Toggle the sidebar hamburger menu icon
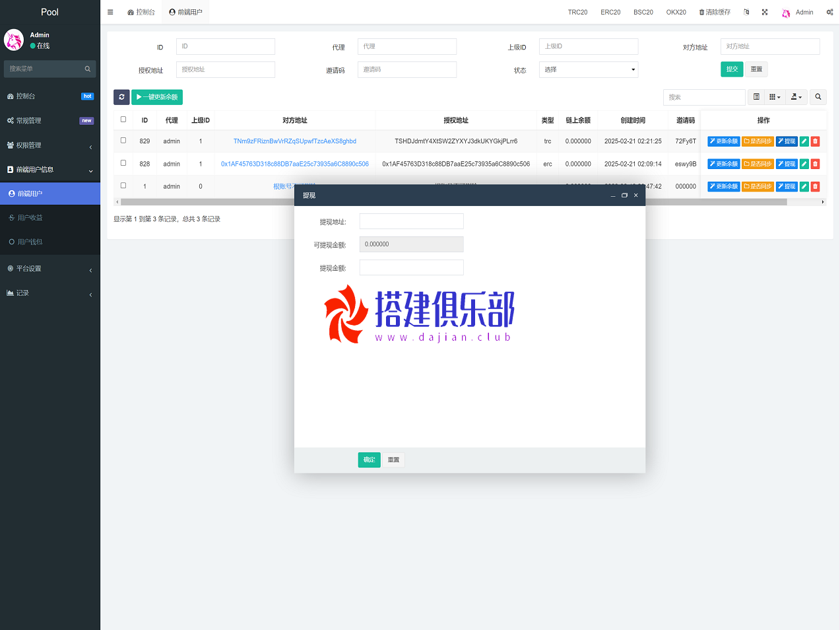The image size is (840, 630). pyautogui.click(x=110, y=12)
